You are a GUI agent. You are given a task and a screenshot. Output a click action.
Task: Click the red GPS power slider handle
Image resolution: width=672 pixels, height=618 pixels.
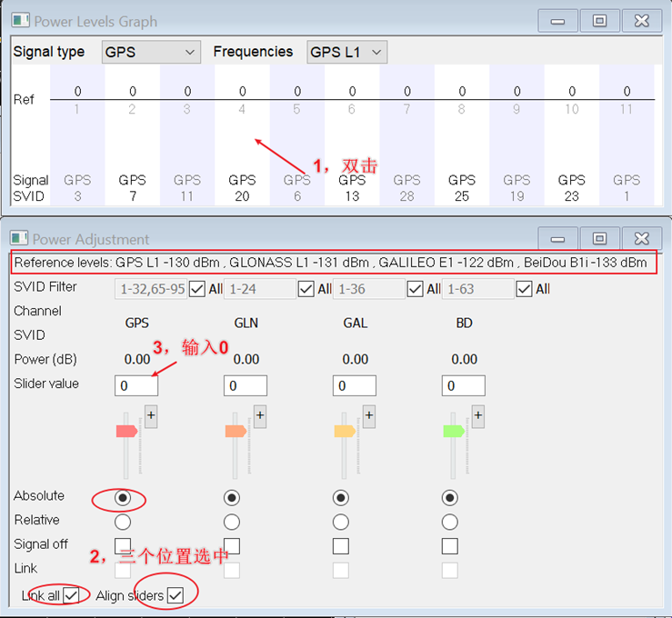(126, 432)
